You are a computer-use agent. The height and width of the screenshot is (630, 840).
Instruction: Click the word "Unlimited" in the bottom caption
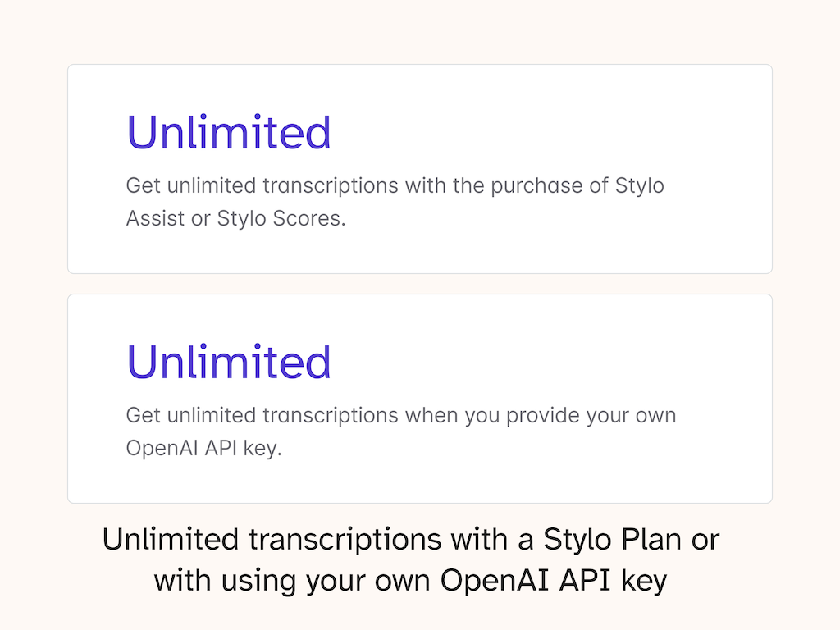point(169,540)
